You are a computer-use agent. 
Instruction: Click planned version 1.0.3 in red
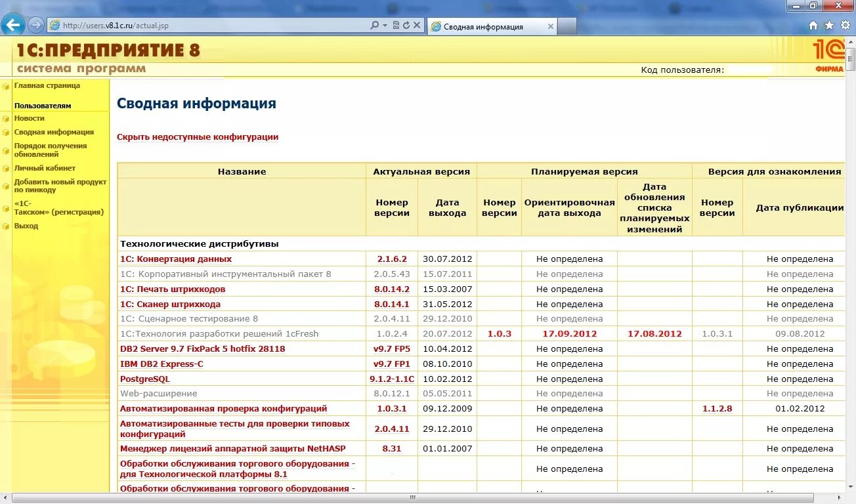[x=500, y=334]
